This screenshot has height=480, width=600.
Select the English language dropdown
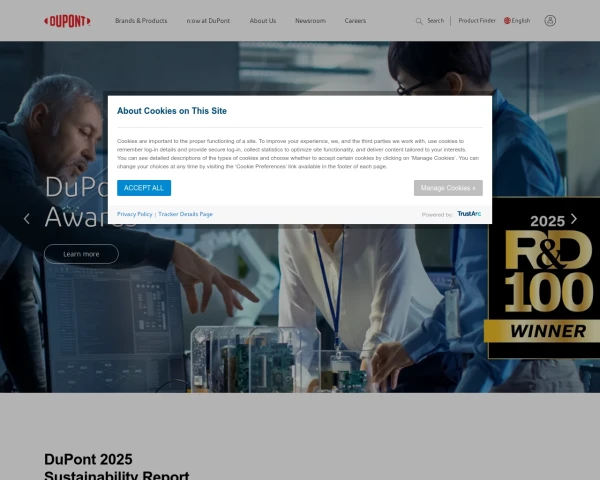tap(521, 20)
